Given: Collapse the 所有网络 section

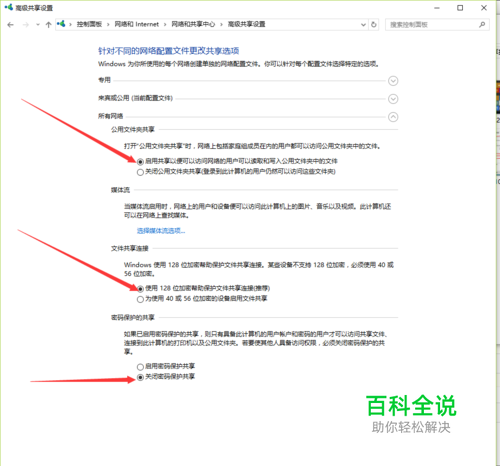Looking at the screenshot, I should [x=393, y=117].
